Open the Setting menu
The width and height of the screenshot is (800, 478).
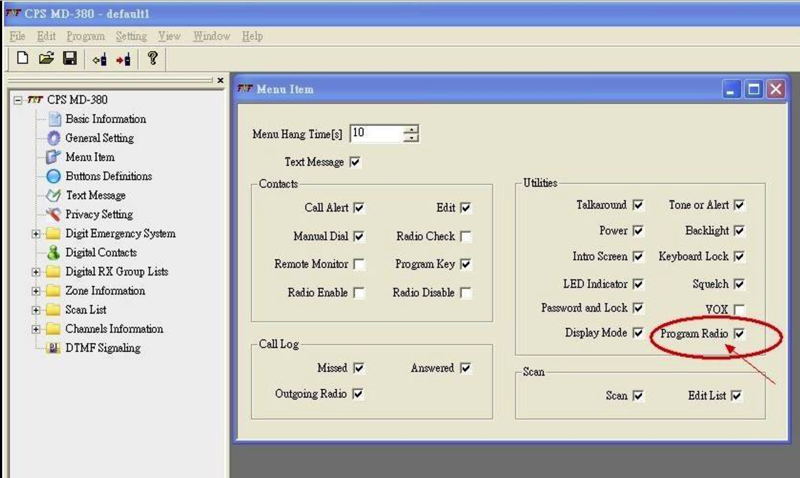pos(131,36)
